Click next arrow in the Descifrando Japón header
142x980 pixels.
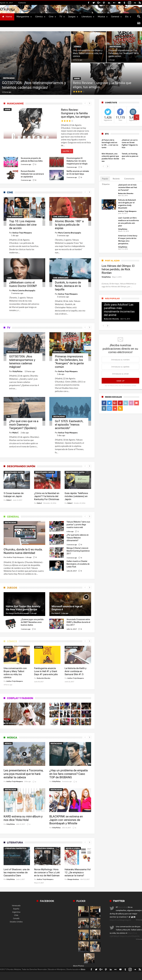[90, 466]
